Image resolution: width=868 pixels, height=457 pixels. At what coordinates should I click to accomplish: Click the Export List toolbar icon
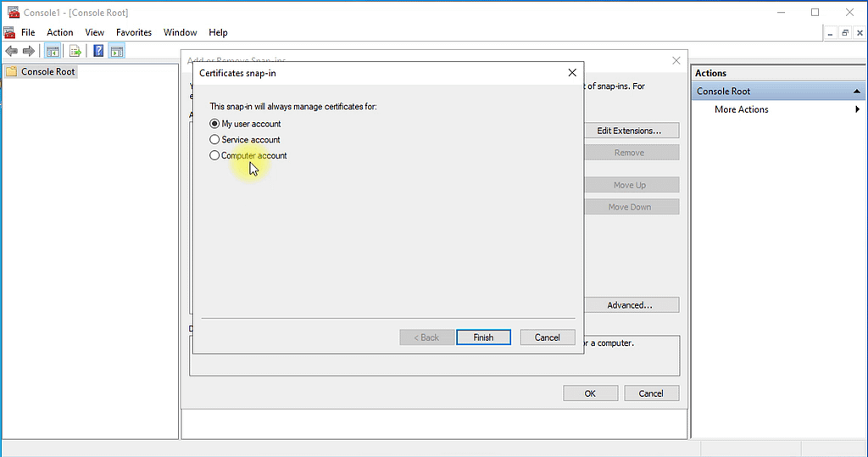point(75,52)
